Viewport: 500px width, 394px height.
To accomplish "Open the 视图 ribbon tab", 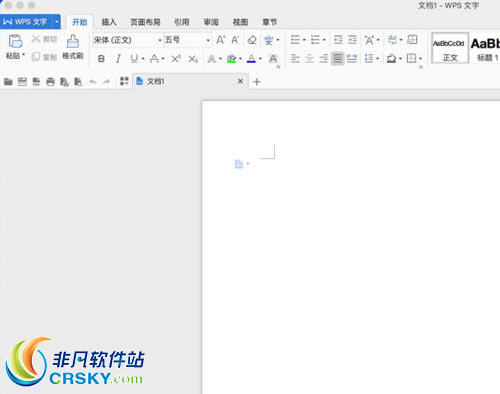I will (x=240, y=22).
